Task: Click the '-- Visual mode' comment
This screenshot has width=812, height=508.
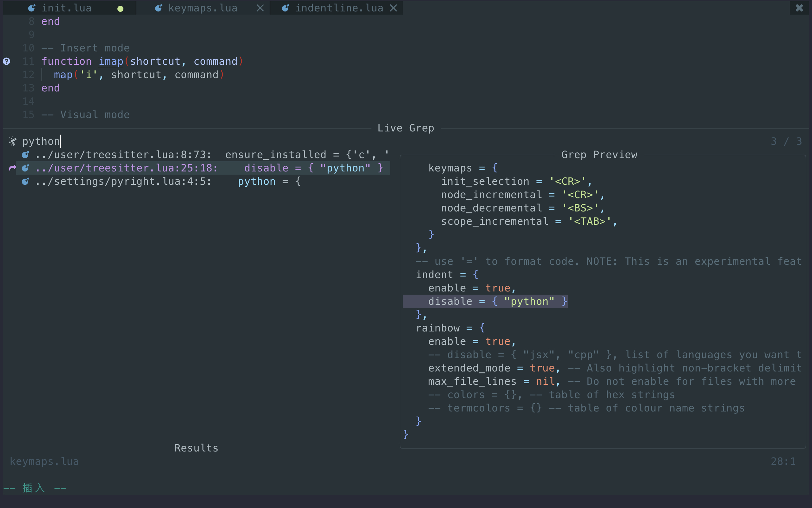Action: [x=86, y=115]
